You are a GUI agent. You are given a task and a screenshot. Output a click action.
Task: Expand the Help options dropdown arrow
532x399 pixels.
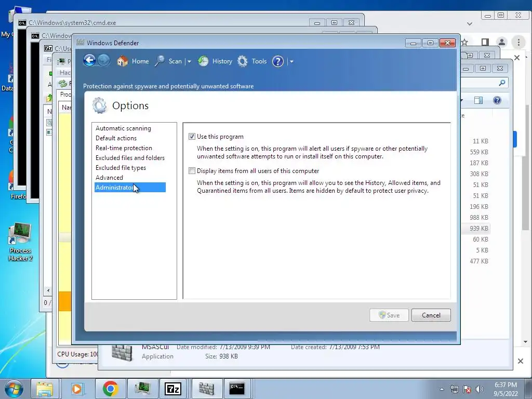(291, 61)
